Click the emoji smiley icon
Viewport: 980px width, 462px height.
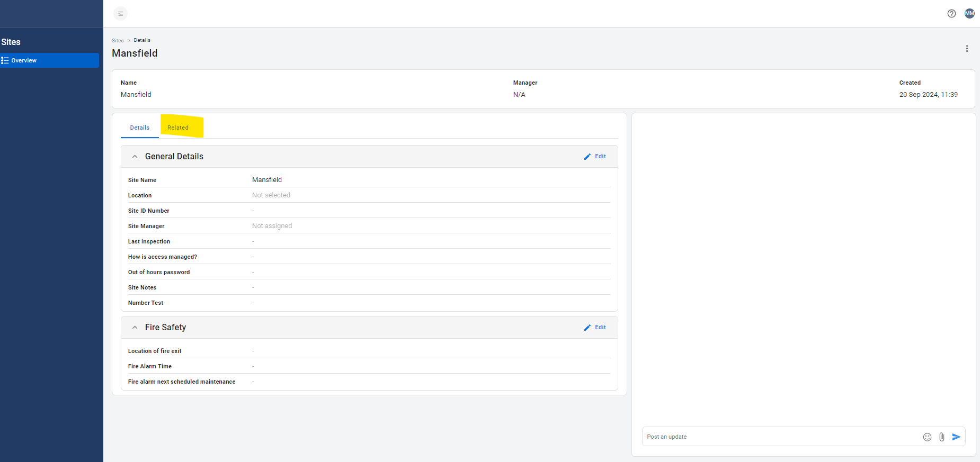[x=927, y=437]
